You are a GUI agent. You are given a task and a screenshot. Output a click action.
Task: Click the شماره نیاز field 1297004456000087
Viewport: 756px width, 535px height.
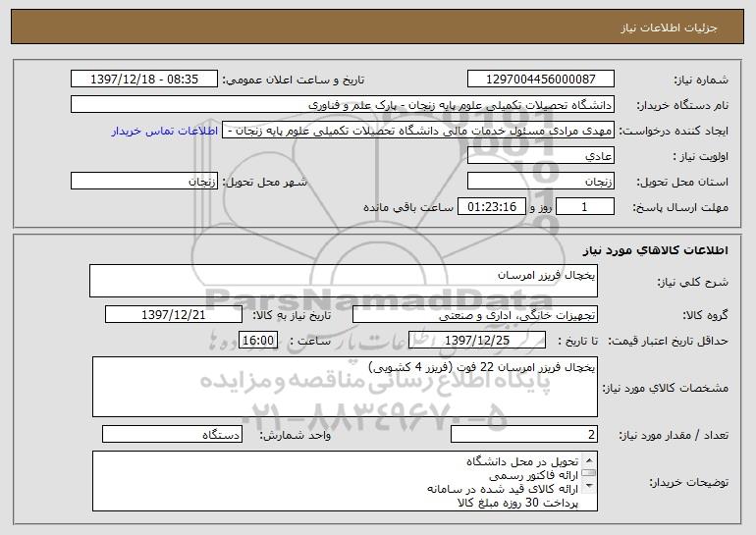pos(540,79)
